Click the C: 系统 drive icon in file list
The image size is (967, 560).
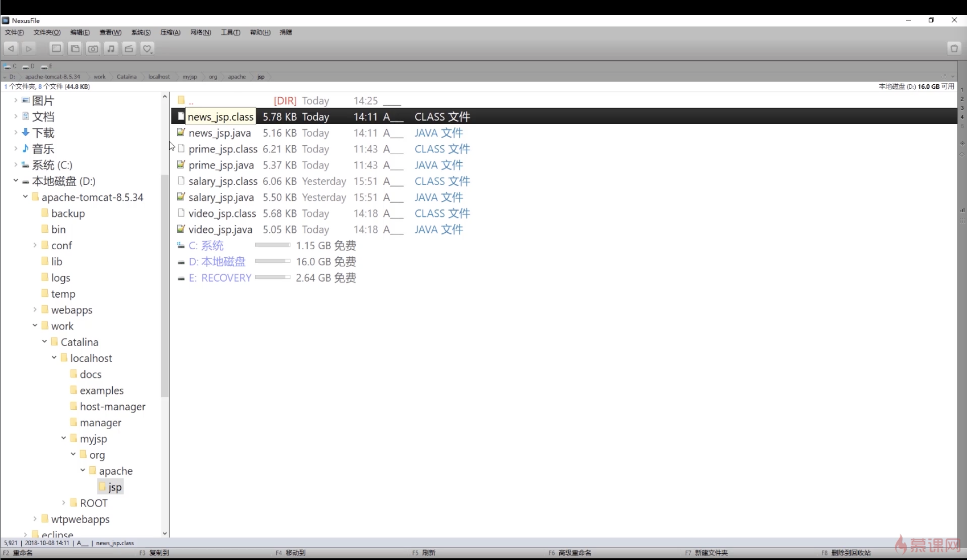(181, 245)
